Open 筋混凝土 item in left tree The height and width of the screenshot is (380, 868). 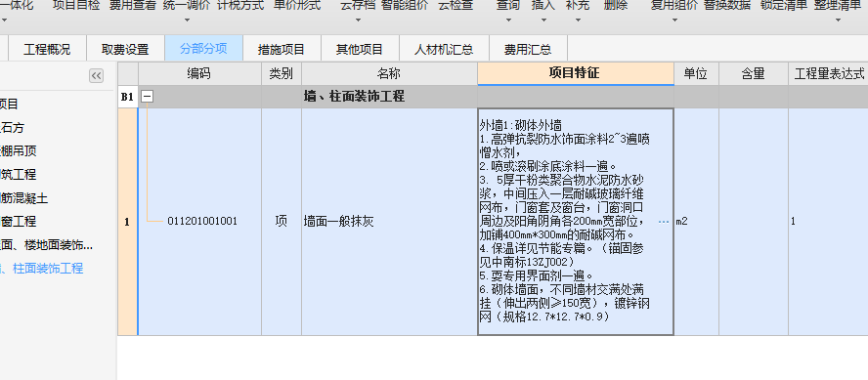(x=24, y=198)
